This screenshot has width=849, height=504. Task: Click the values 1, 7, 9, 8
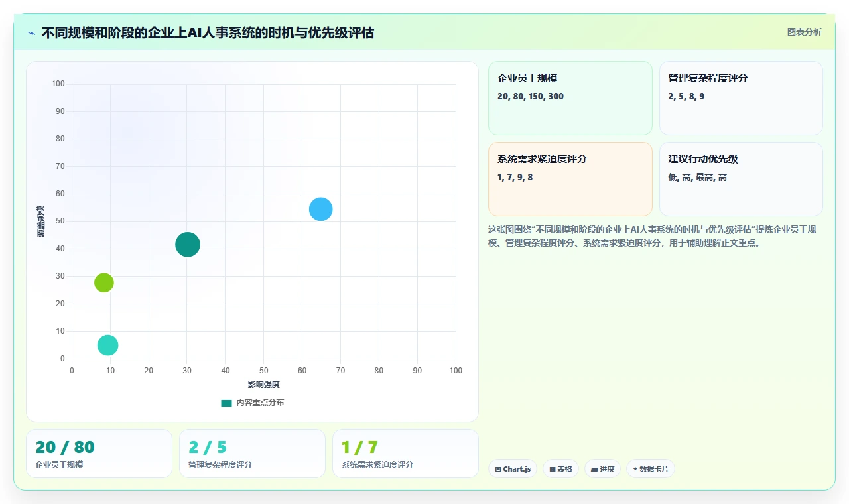click(x=515, y=177)
